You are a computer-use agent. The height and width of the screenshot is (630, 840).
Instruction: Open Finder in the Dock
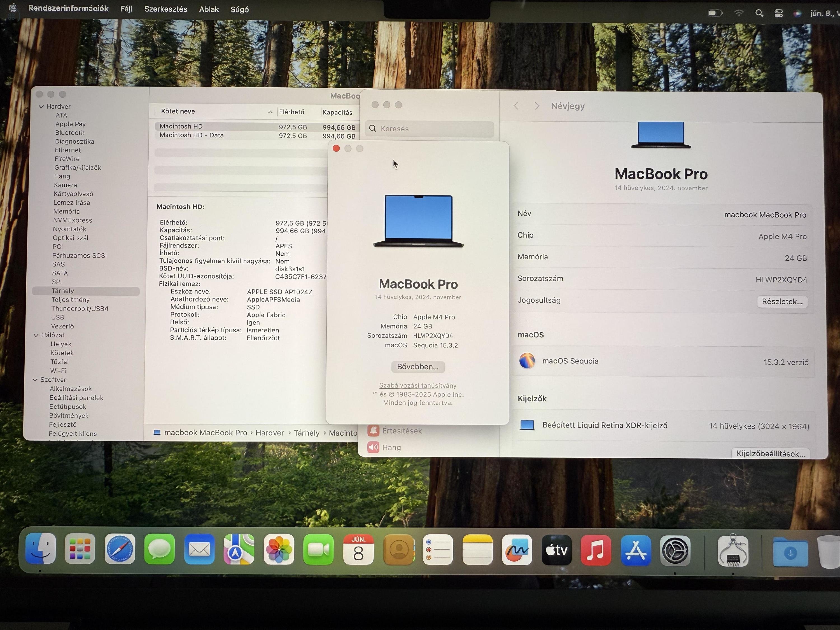click(x=40, y=548)
